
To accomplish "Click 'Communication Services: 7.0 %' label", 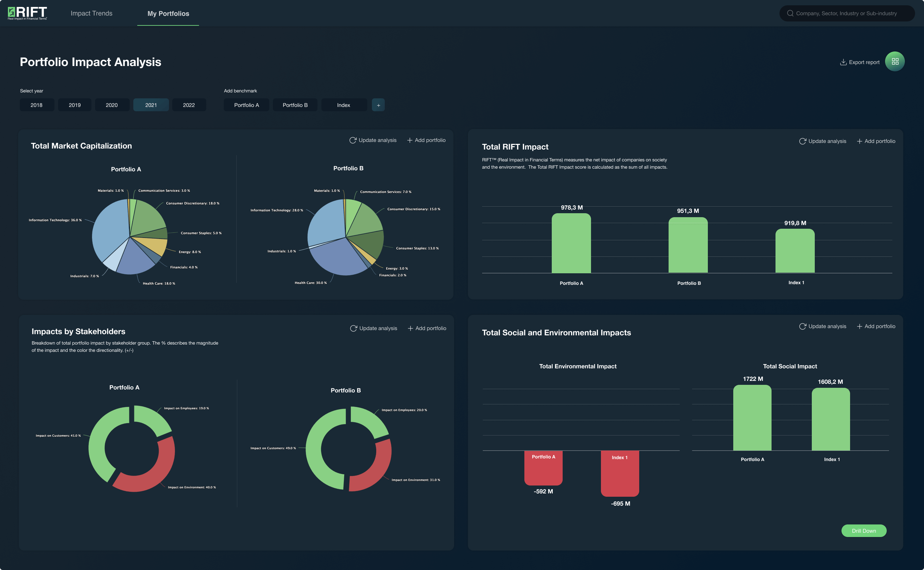I will 385,192.
